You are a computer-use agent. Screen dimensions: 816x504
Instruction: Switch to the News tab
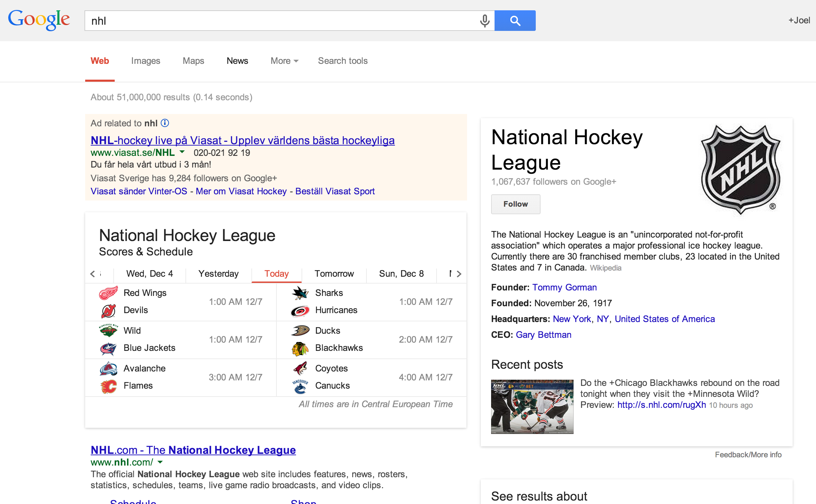237,61
